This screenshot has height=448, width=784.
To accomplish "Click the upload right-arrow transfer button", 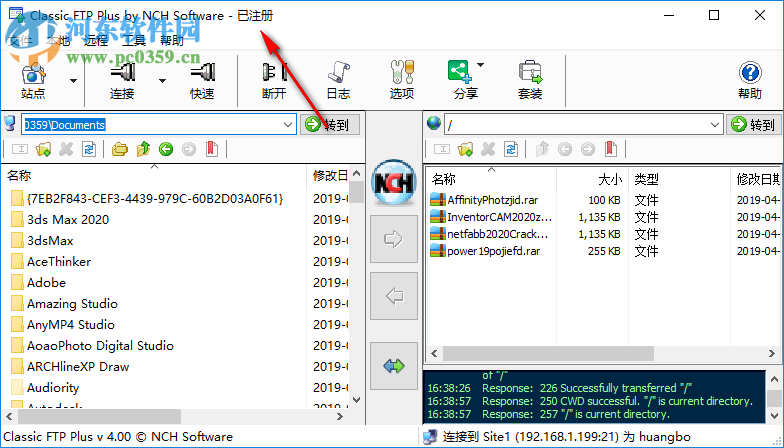I will click(394, 239).
